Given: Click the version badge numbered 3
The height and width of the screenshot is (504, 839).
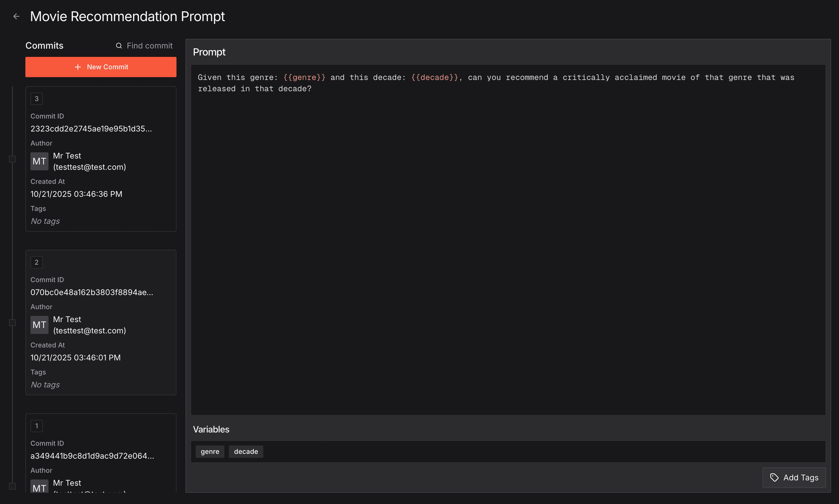Looking at the screenshot, I should click(37, 99).
